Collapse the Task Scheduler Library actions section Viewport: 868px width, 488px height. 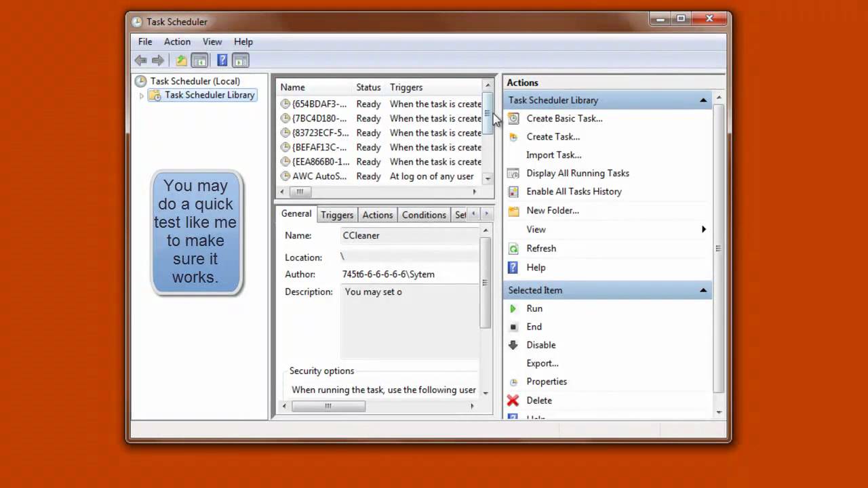pyautogui.click(x=703, y=100)
